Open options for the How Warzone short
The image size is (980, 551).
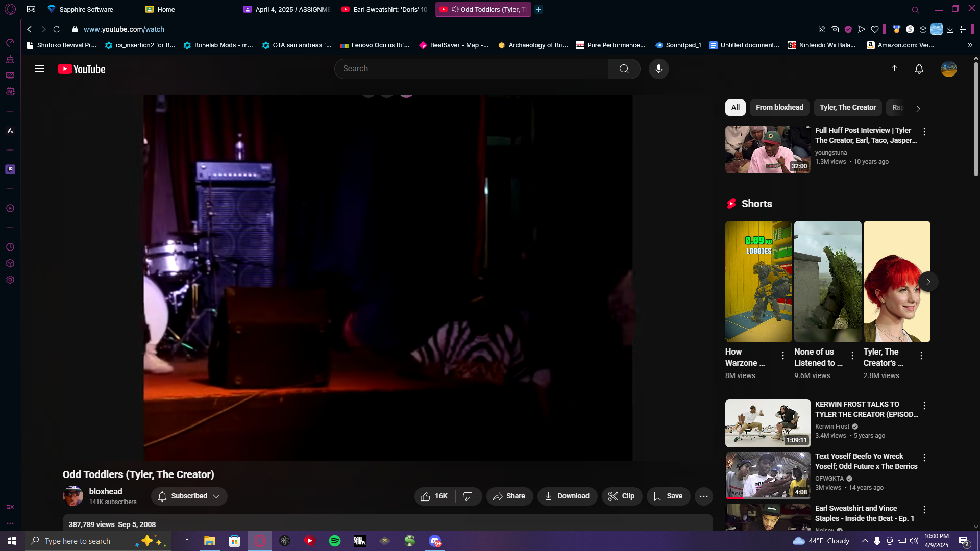pyautogui.click(x=782, y=356)
